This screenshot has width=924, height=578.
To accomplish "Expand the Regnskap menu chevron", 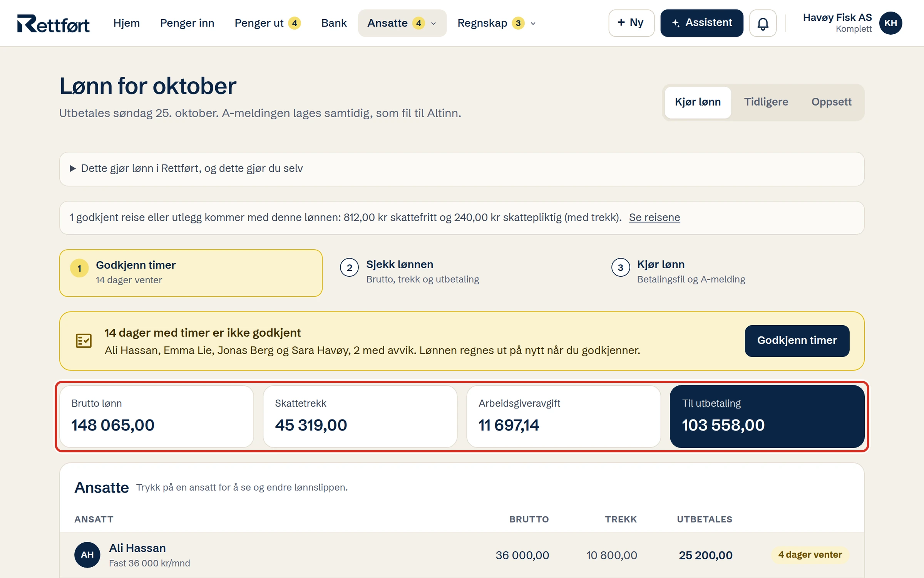I will (533, 24).
